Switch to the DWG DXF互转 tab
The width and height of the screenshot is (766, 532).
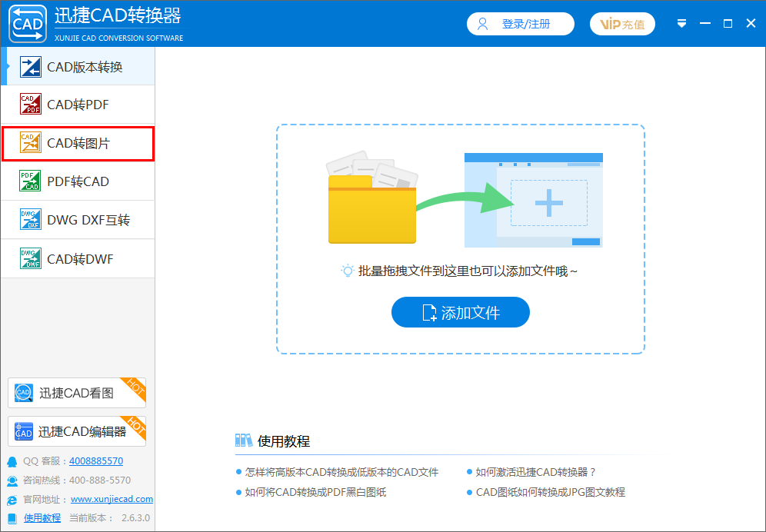point(88,220)
